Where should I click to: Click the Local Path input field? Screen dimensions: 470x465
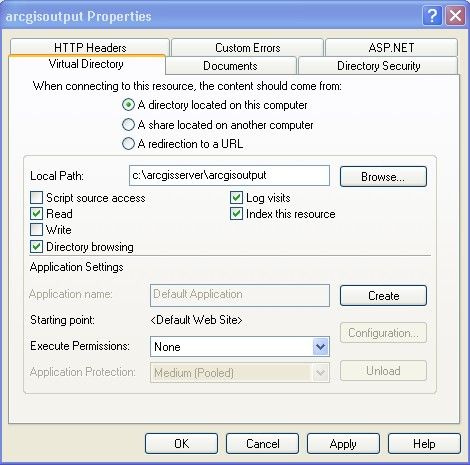(229, 176)
